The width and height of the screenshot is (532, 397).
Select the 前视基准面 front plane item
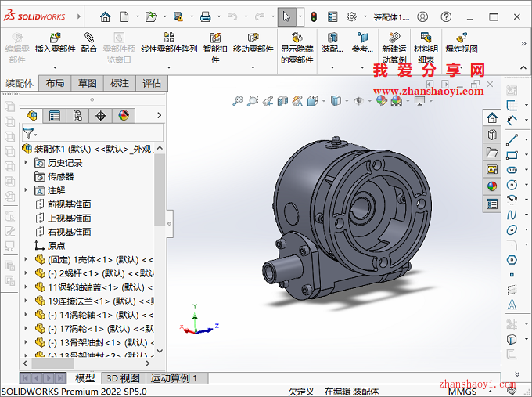click(x=63, y=204)
